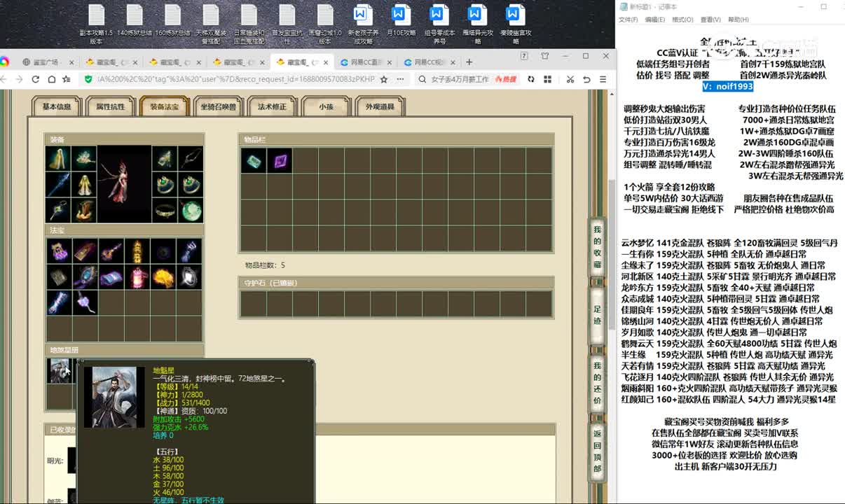Open the 组号零成本养号 desktop document

(439, 24)
